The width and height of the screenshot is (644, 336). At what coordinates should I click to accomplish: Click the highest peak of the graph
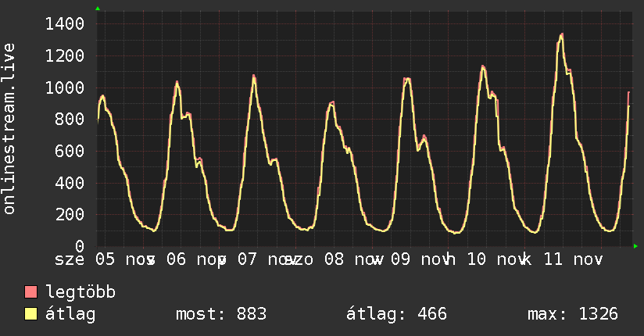(561, 34)
